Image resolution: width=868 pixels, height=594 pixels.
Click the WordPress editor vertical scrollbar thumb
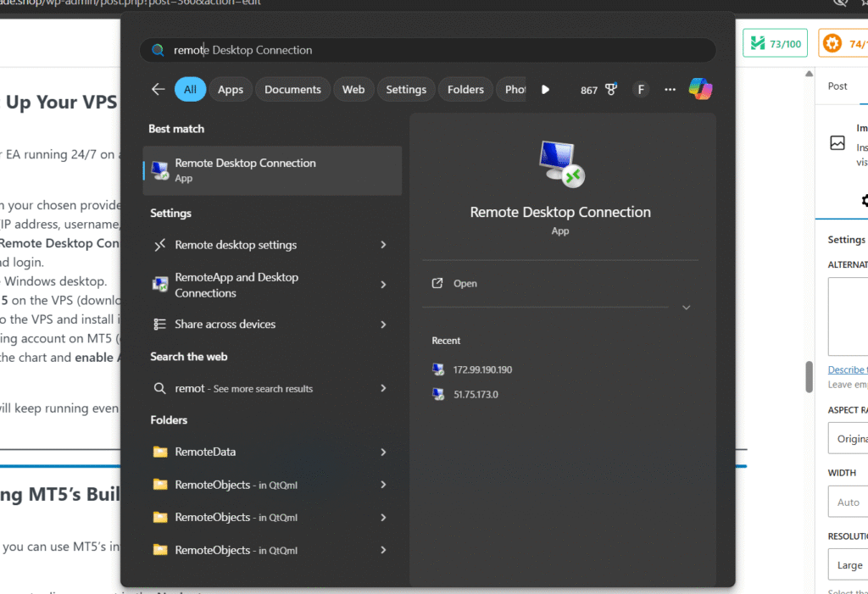(809, 376)
